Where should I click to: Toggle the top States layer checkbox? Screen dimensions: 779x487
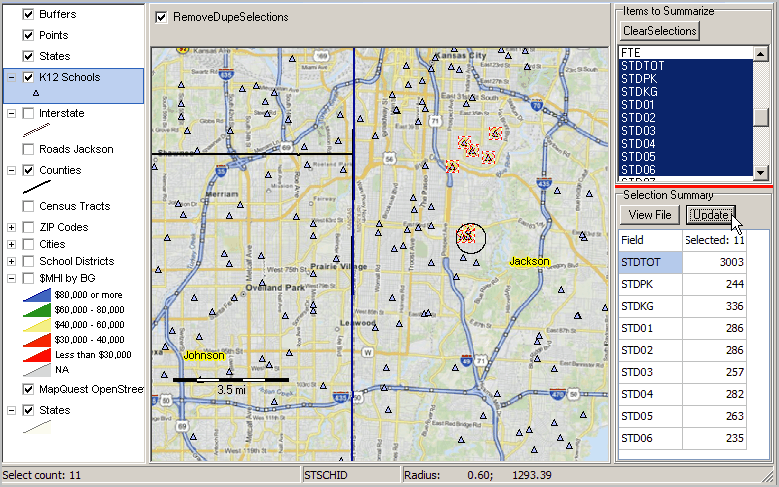coord(28,56)
